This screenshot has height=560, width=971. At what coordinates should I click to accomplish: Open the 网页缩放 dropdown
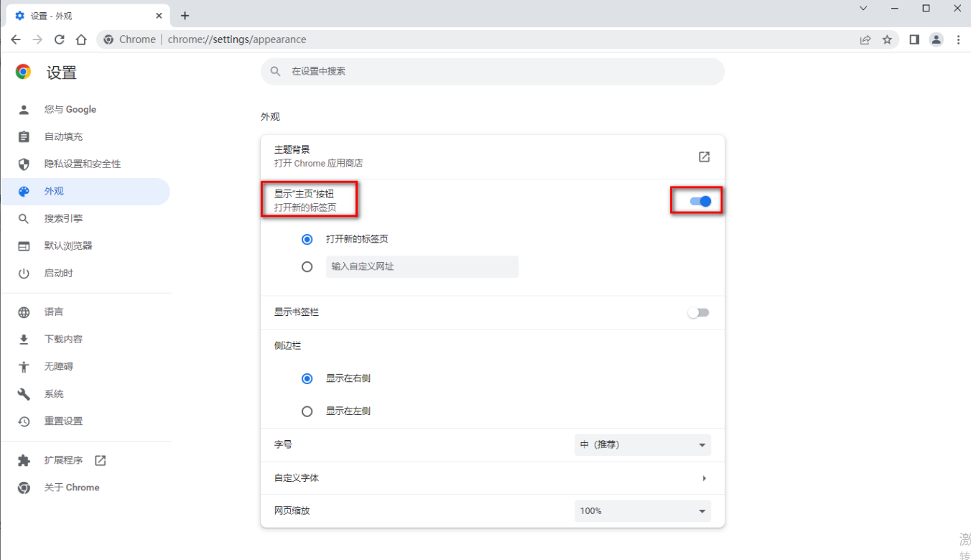[643, 510]
